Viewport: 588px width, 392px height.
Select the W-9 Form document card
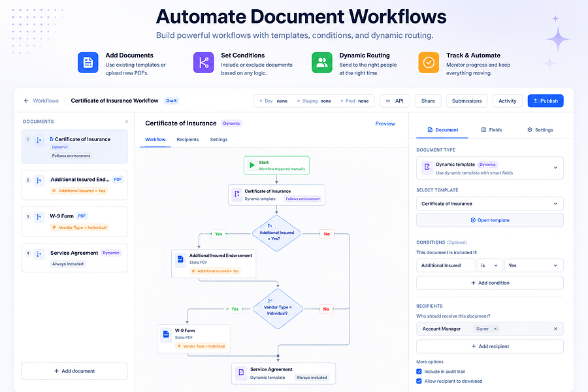point(74,221)
